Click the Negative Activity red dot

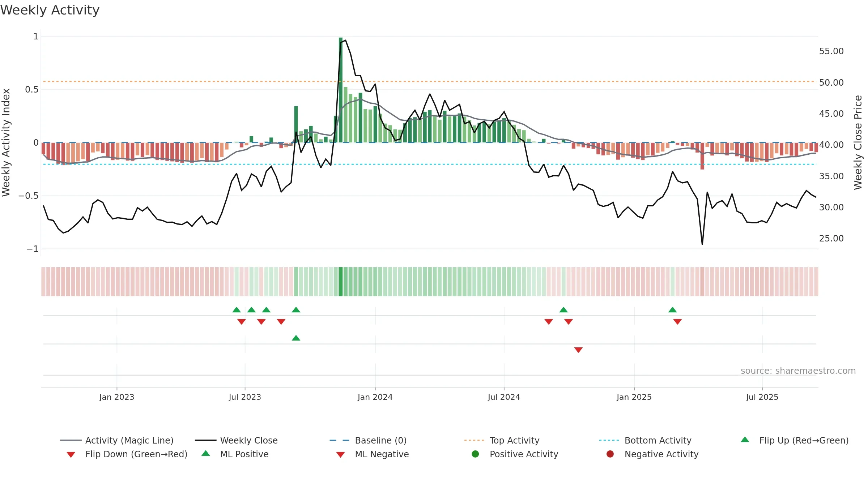(x=610, y=454)
